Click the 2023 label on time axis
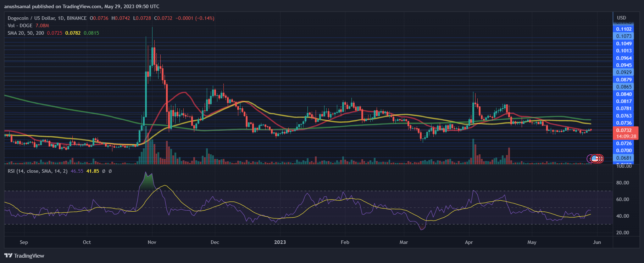 (x=280, y=242)
